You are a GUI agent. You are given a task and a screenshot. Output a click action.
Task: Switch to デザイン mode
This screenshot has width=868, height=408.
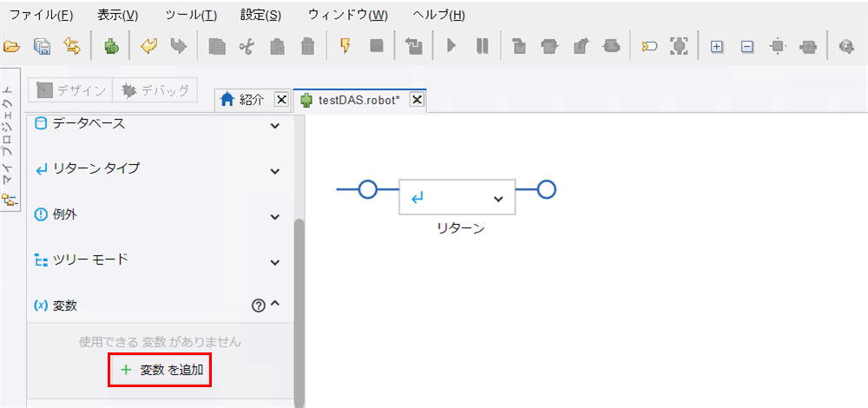(x=69, y=90)
